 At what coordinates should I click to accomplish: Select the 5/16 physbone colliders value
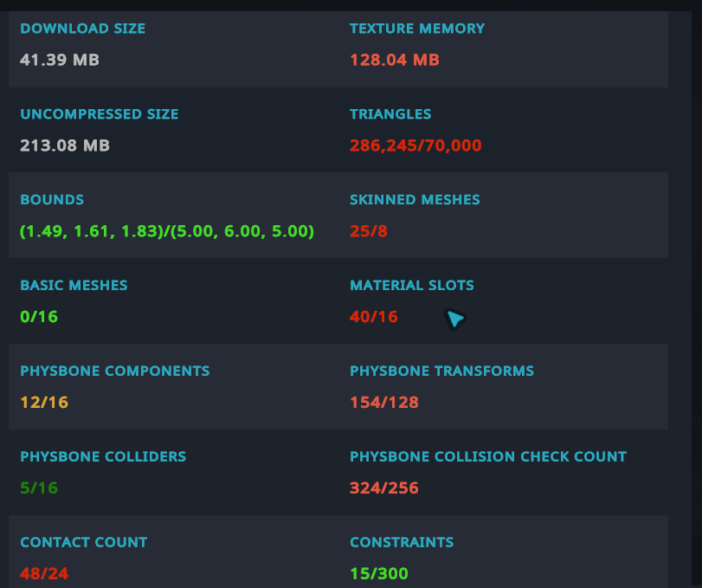point(39,488)
